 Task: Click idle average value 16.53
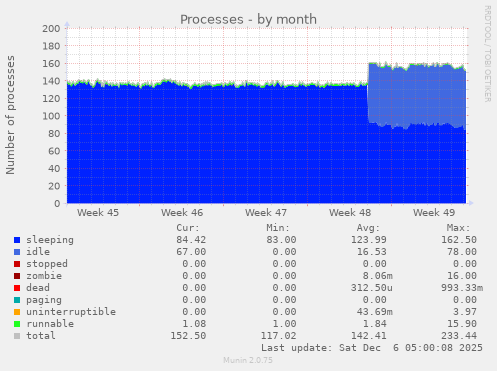371,252
